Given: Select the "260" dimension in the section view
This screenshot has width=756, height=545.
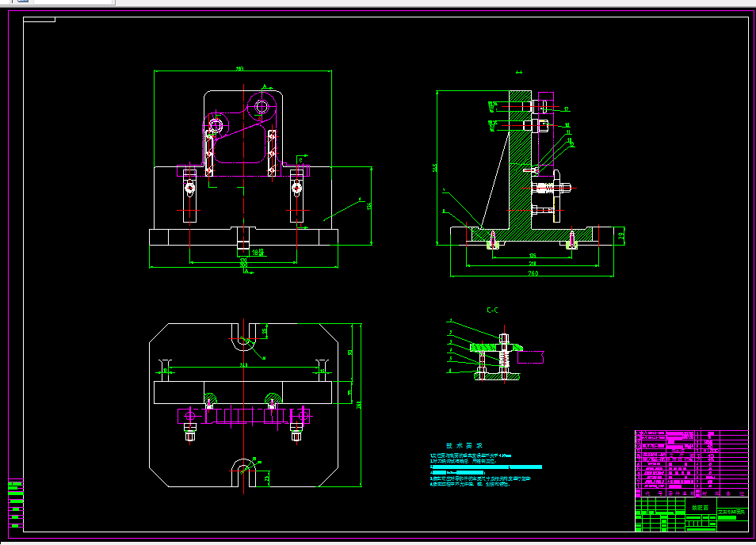Looking at the screenshot, I should pyautogui.click(x=533, y=273).
